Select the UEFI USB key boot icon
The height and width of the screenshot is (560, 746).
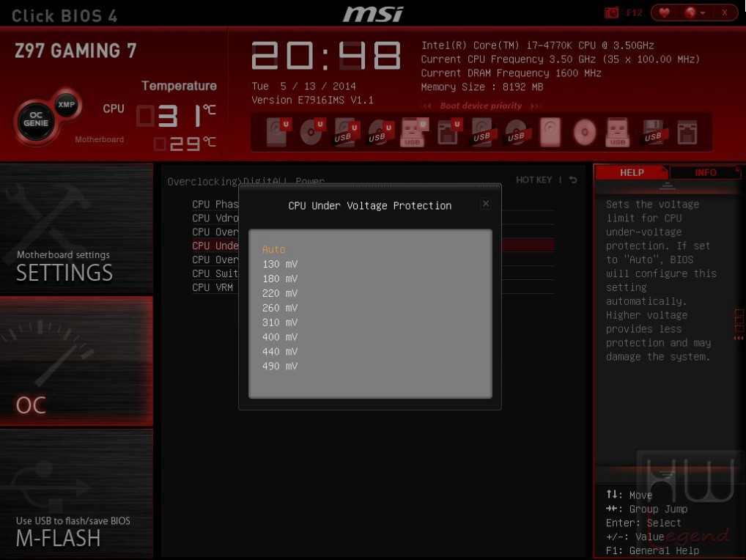[x=414, y=132]
